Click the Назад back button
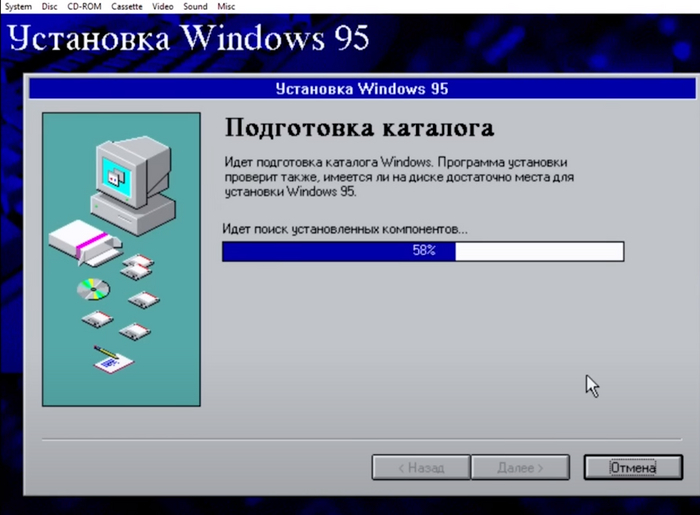700x515 pixels. [x=421, y=467]
